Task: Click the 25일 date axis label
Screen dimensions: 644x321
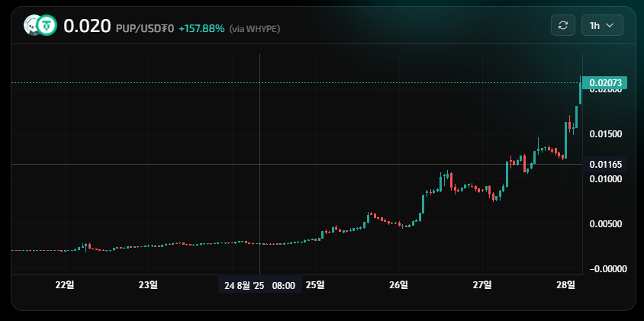Action: pos(315,285)
